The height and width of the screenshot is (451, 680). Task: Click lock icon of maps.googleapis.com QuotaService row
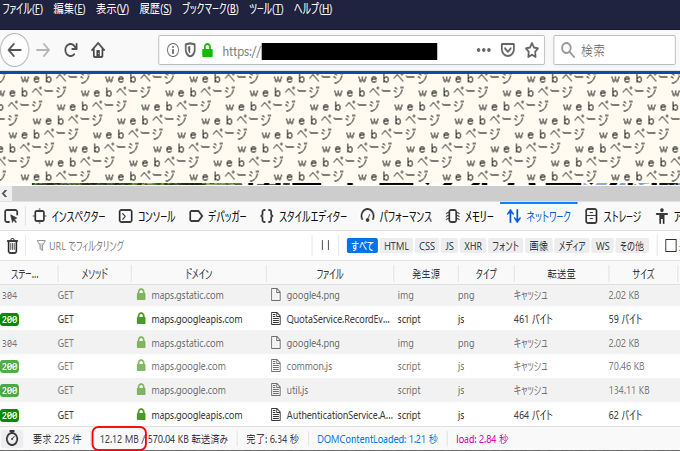coord(141,319)
